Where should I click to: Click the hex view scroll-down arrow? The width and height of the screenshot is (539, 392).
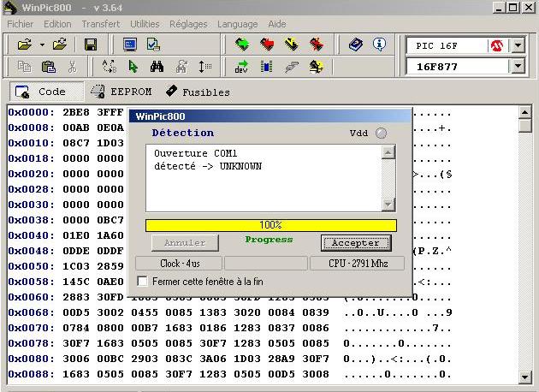click(524, 377)
